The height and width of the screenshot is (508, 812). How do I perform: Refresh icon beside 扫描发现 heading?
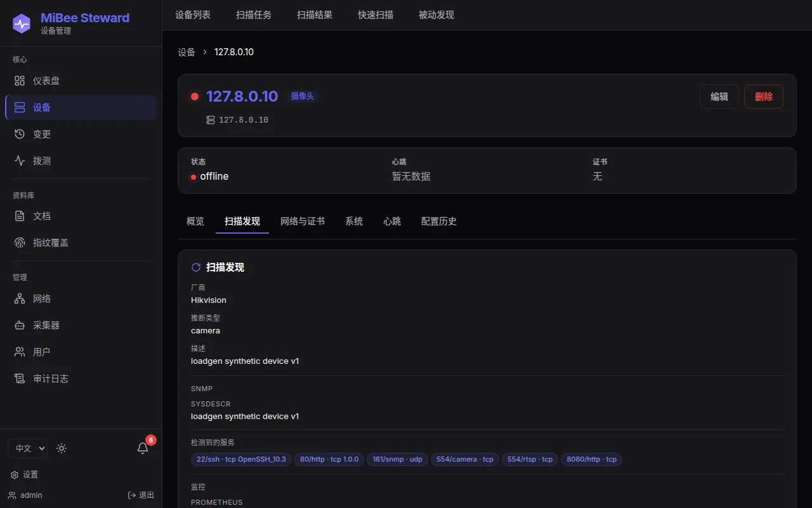(196, 267)
